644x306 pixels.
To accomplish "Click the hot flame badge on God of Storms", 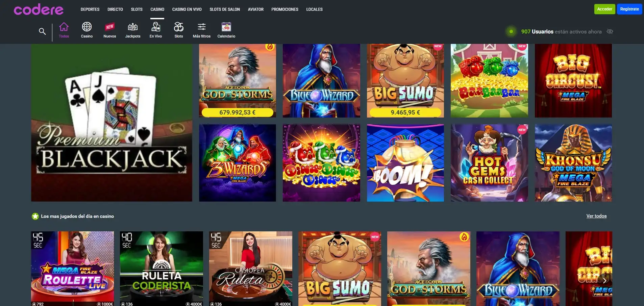I will pyautogui.click(x=270, y=47).
